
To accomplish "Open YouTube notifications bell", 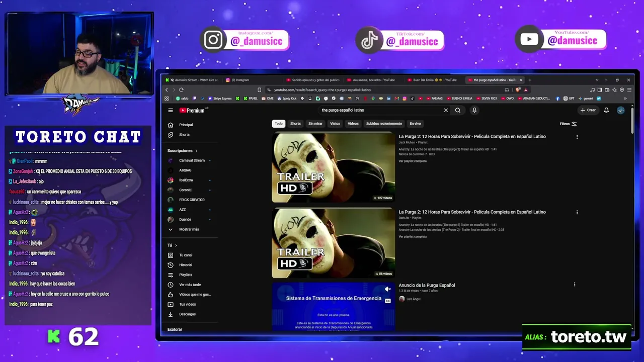I will [x=606, y=110].
